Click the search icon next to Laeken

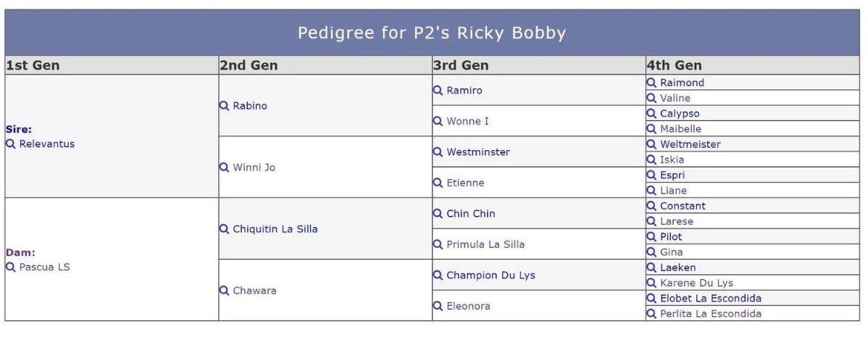pyautogui.click(x=651, y=268)
